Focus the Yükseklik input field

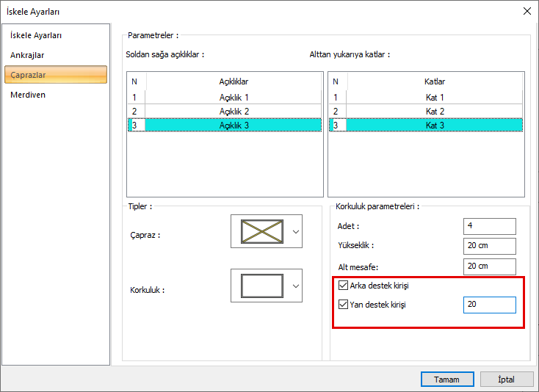coord(489,246)
